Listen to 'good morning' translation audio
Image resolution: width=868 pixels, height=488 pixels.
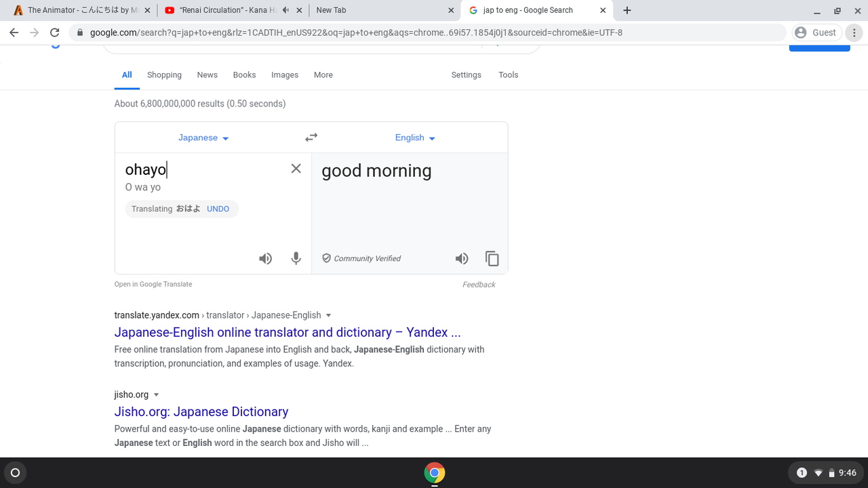click(x=462, y=258)
